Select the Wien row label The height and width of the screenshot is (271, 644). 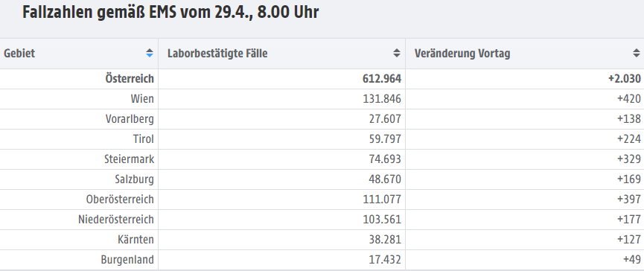coord(142,99)
